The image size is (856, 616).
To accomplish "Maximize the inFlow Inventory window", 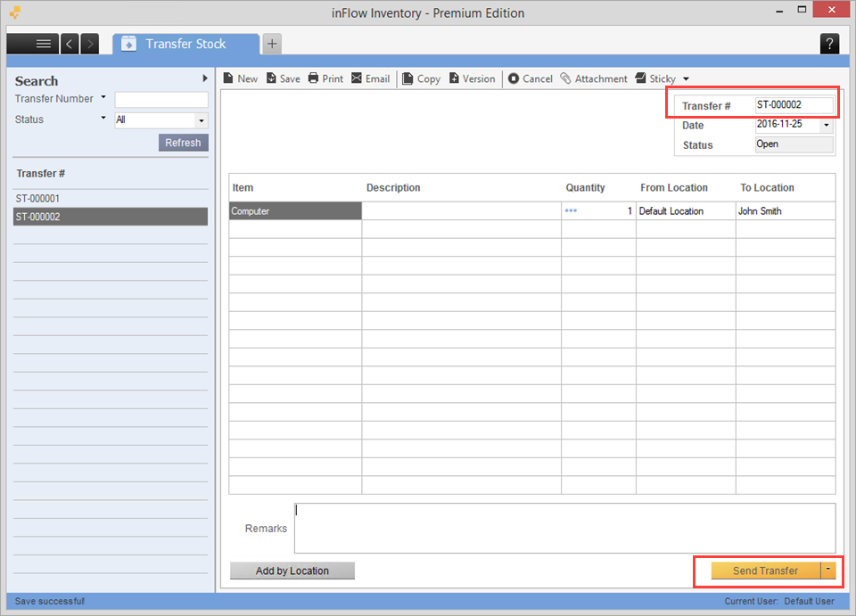I will point(802,10).
